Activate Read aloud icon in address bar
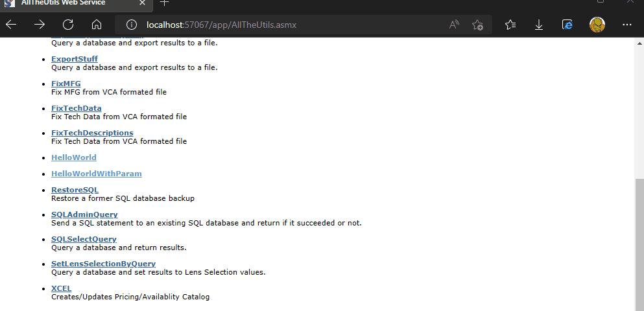The height and width of the screenshot is (311, 644). [454, 25]
